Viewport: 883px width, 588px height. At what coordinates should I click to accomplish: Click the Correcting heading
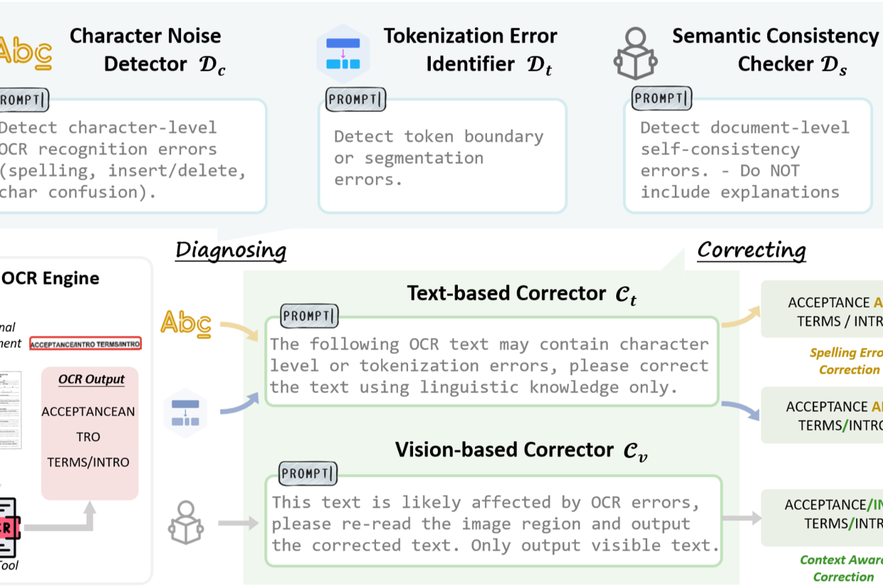tap(752, 250)
